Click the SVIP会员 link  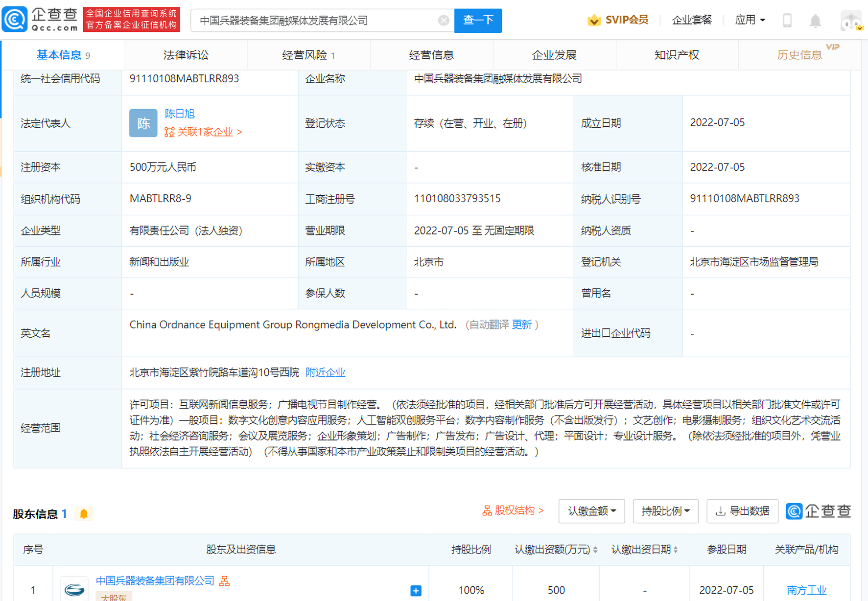[x=627, y=20]
